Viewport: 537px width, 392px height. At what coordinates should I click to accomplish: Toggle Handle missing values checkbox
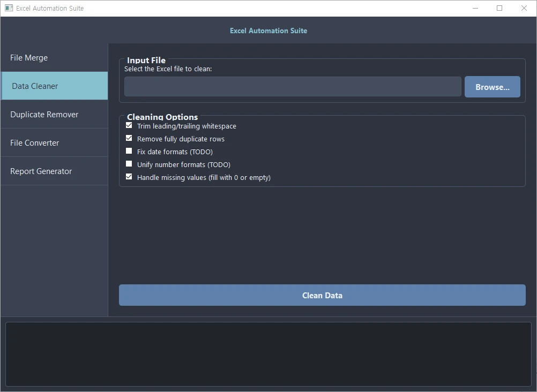click(129, 177)
